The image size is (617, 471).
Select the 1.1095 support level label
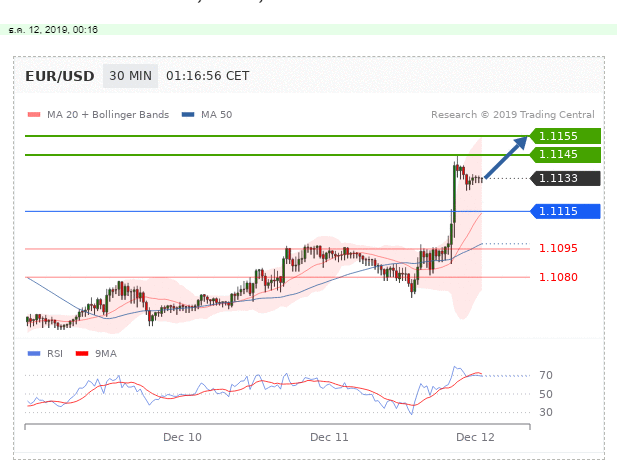[557, 248]
